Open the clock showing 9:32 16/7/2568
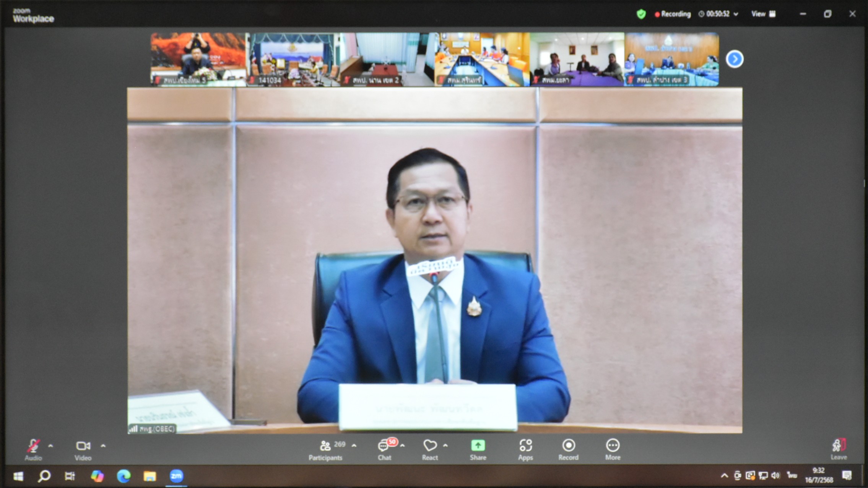 [819, 475]
